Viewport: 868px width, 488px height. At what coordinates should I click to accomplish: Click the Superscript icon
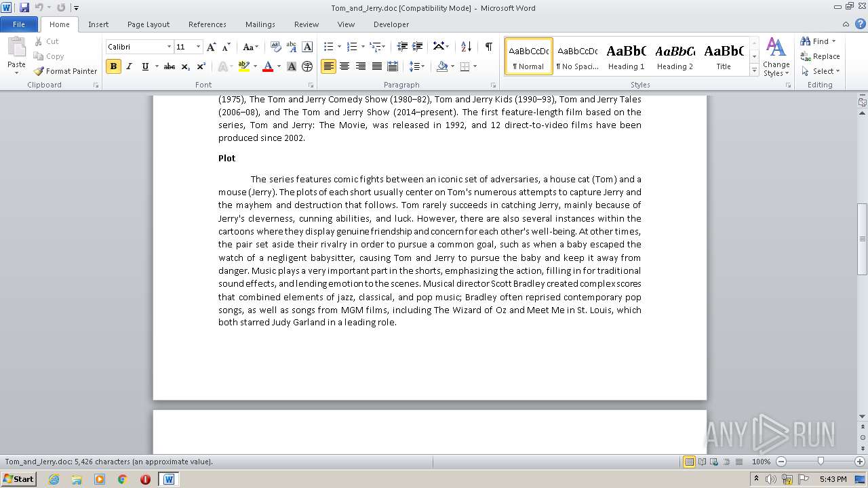point(201,66)
